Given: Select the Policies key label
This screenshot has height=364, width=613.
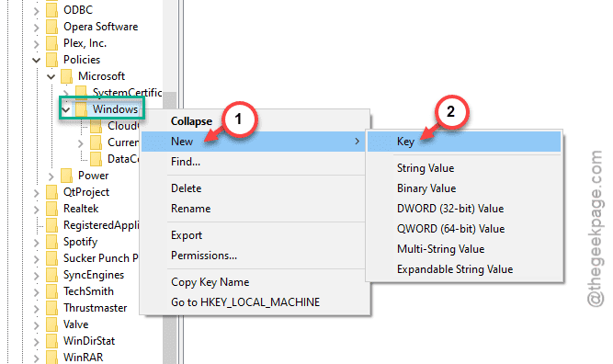Looking at the screenshot, I should click(x=82, y=60).
